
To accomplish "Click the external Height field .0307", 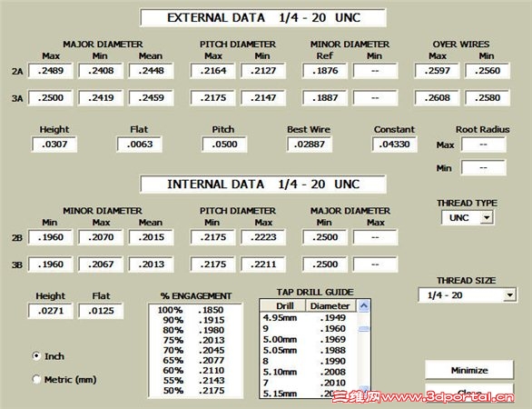I will click(x=54, y=145).
